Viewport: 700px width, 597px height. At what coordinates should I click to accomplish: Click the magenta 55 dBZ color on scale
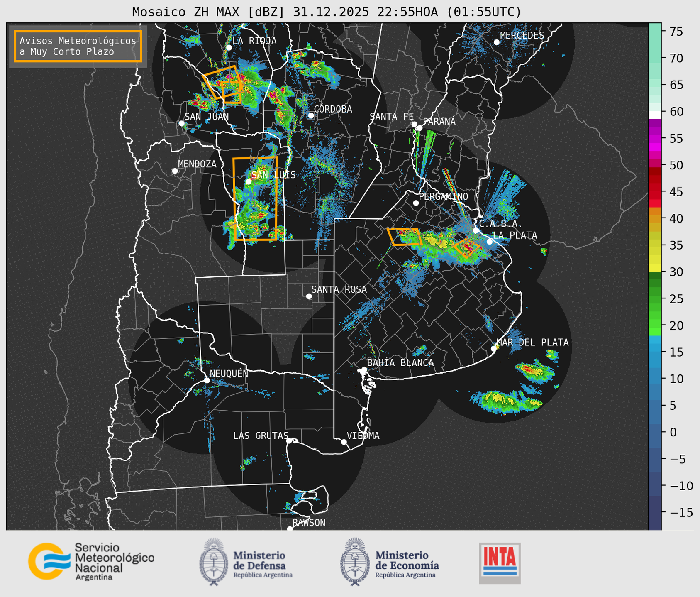pyautogui.click(x=655, y=138)
